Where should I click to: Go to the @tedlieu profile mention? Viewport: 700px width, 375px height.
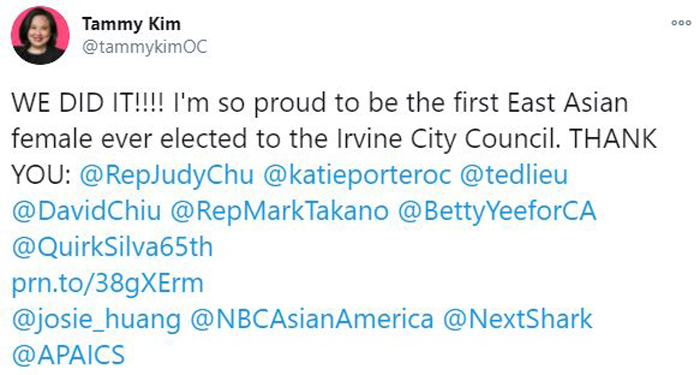pyautogui.click(x=513, y=175)
